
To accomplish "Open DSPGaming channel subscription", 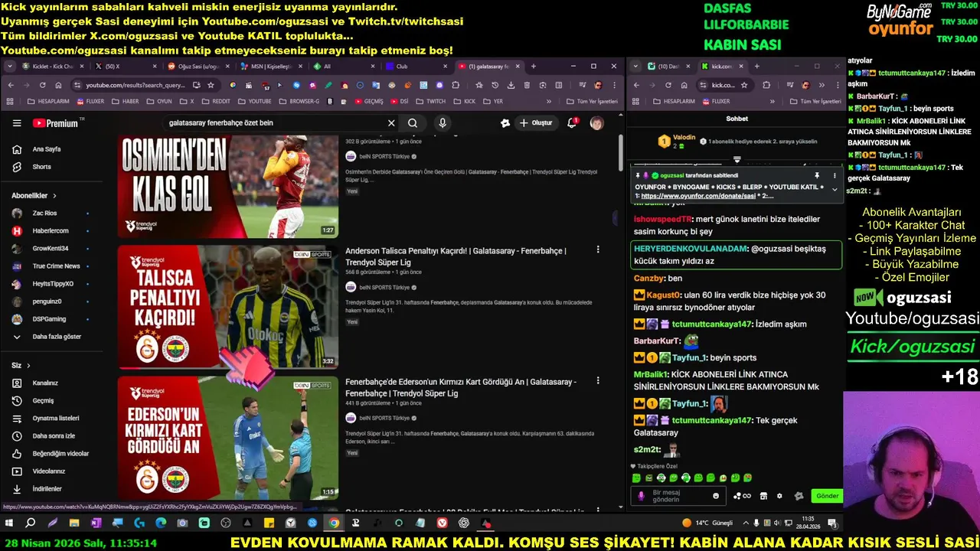I will [49, 319].
